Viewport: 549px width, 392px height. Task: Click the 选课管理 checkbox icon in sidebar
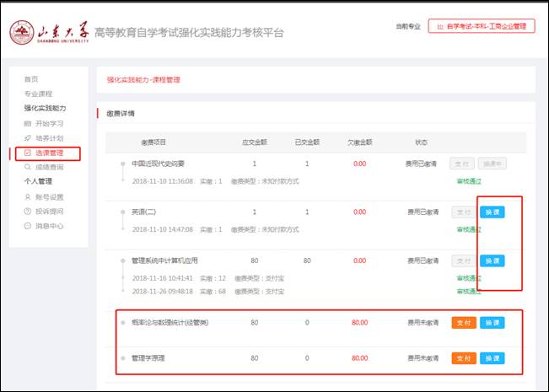tap(28, 153)
